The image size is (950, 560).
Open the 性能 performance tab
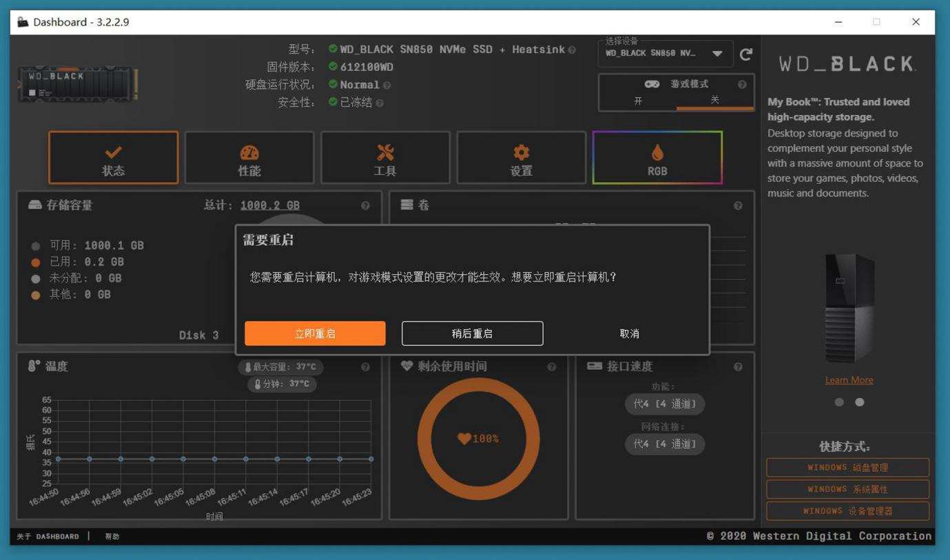pos(249,158)
